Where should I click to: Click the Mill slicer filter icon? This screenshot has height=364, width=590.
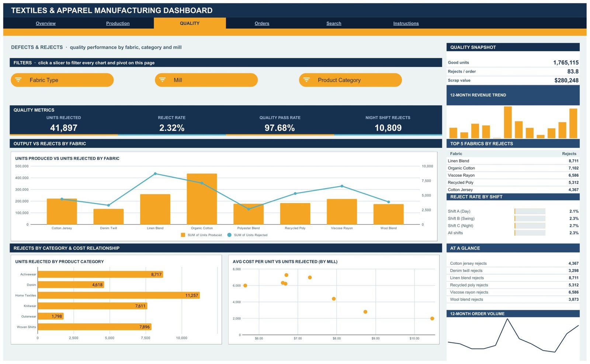tap(162, 80)
